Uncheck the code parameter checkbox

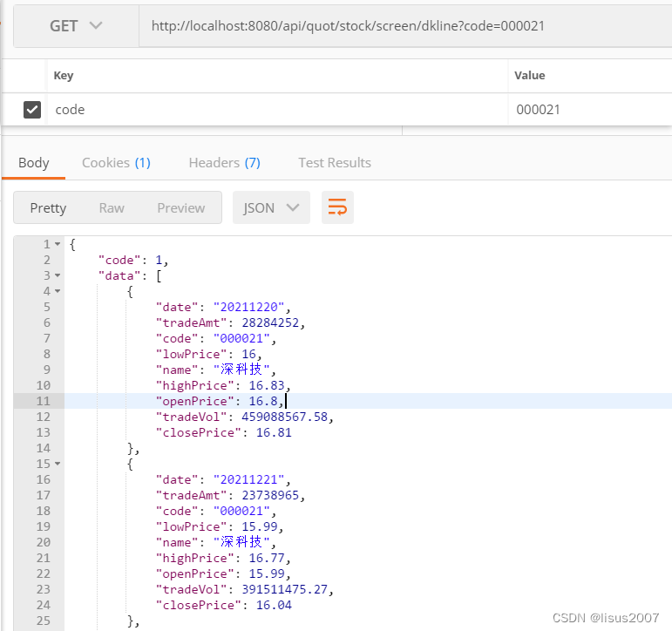(x=32, y=110)
